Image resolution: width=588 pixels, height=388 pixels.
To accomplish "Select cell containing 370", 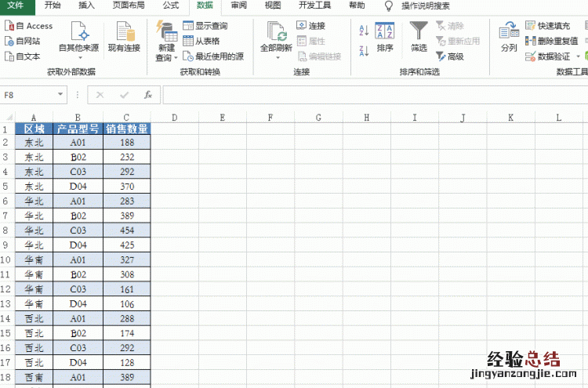I will point(127,187).
